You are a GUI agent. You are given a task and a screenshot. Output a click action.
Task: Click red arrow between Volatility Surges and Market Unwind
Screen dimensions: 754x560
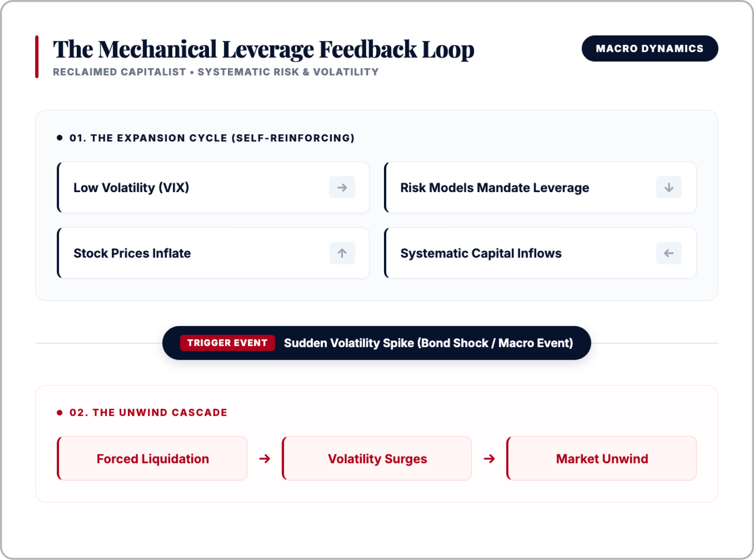click(489, 459)
